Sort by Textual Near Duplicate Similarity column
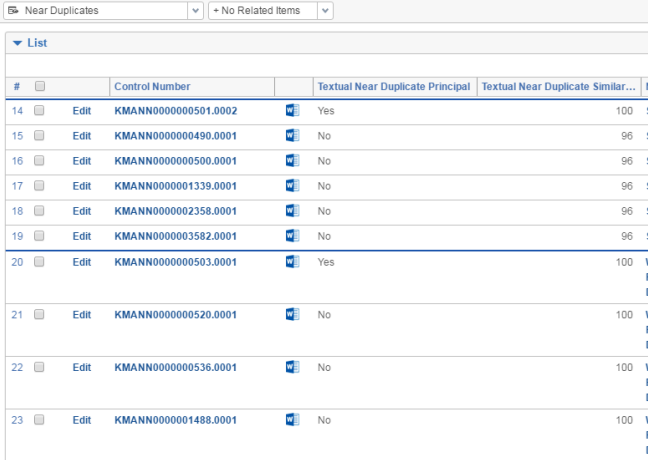Viewport: 648px width, 466px height. point(558,86)
